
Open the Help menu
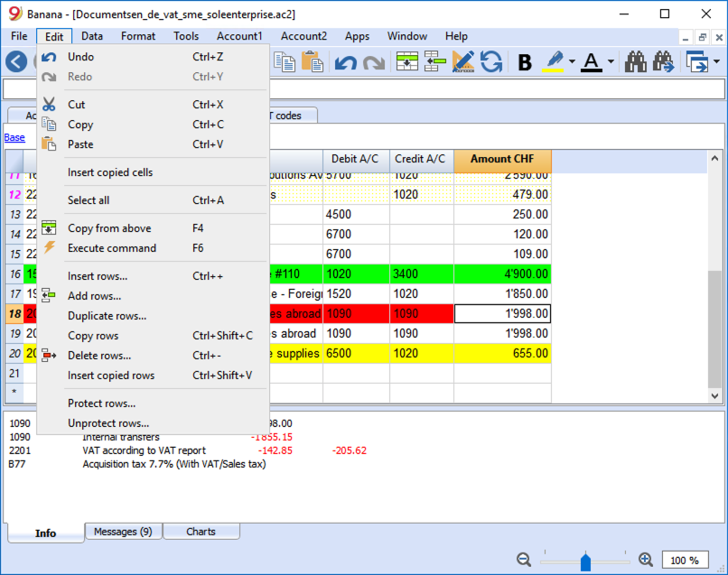(x=456, y=36)
